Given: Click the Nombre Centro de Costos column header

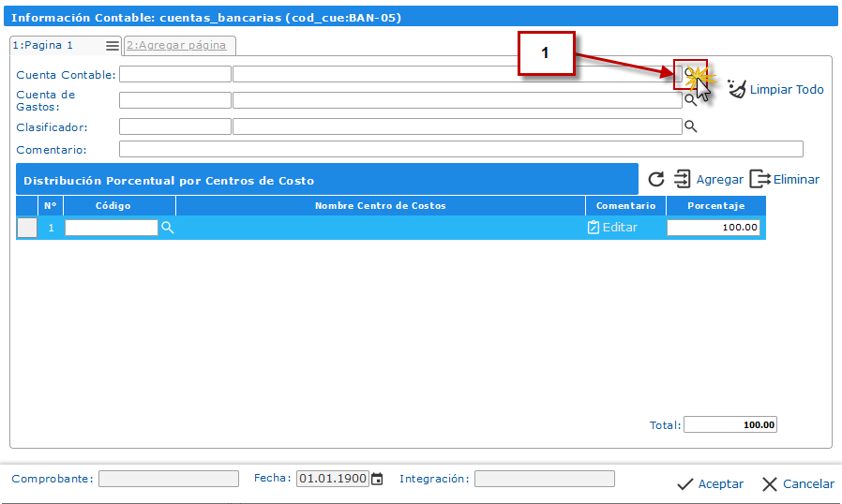Looking at the screenshot, I should (380, 205).
